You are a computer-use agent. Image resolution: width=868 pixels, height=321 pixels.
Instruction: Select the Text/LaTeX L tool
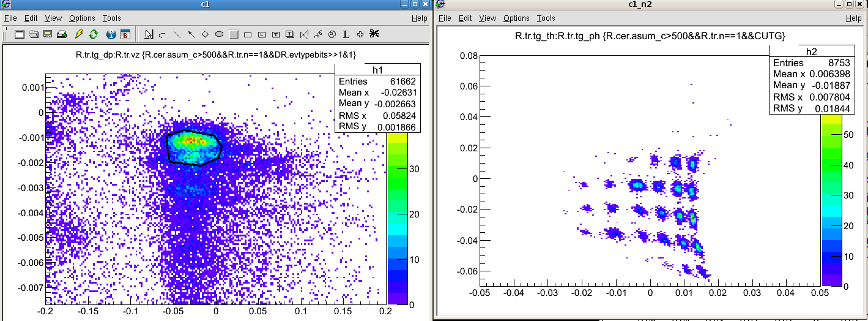(346, 34)
